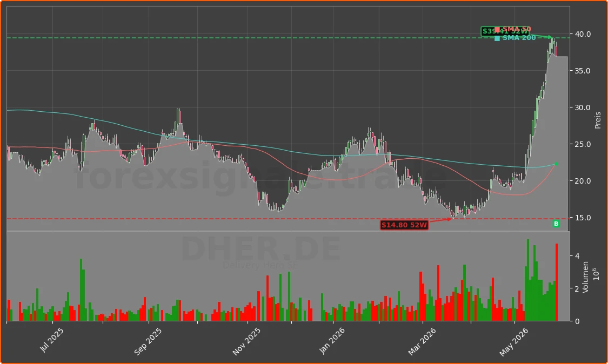The height and width of the screenshot is (364, 608).
Task: Click the Preis axis title
Action: pyautogui.click(x=598, y=120)
